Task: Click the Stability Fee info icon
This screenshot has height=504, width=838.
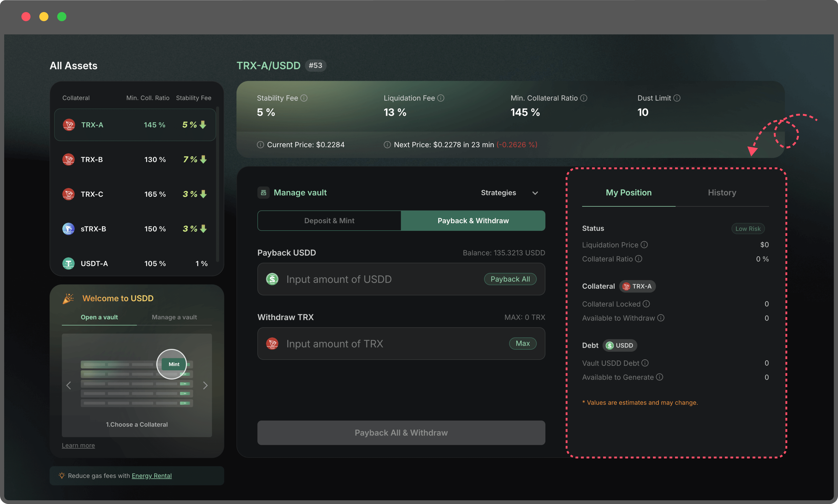Action: [304, 98]
